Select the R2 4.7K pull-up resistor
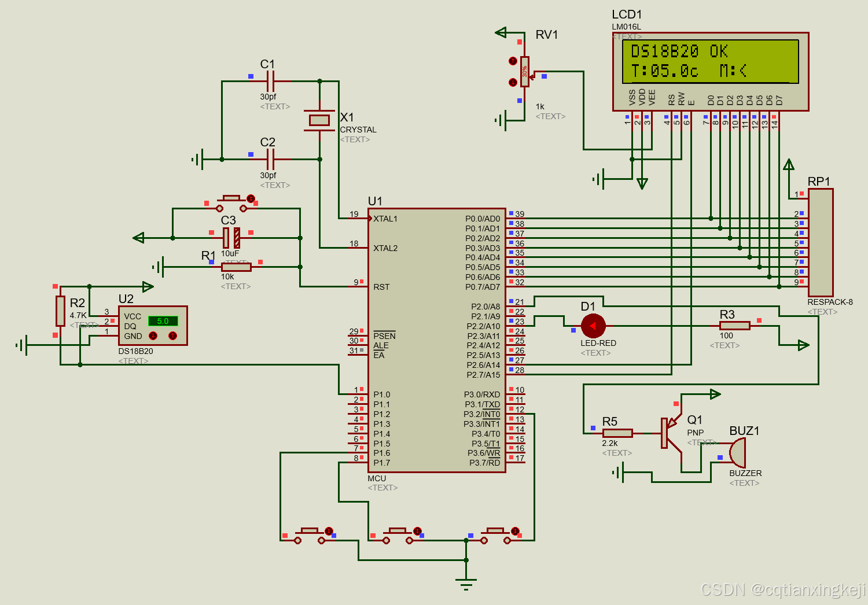Viewport: 868px width, 605px height. [x=60, y=311]
